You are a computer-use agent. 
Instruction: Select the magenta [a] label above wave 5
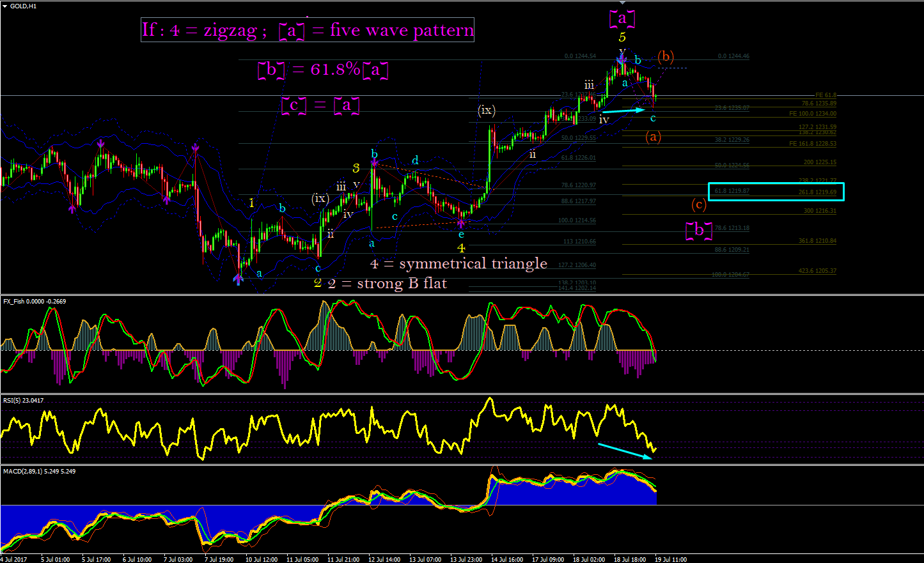click(x=622, y=19)
